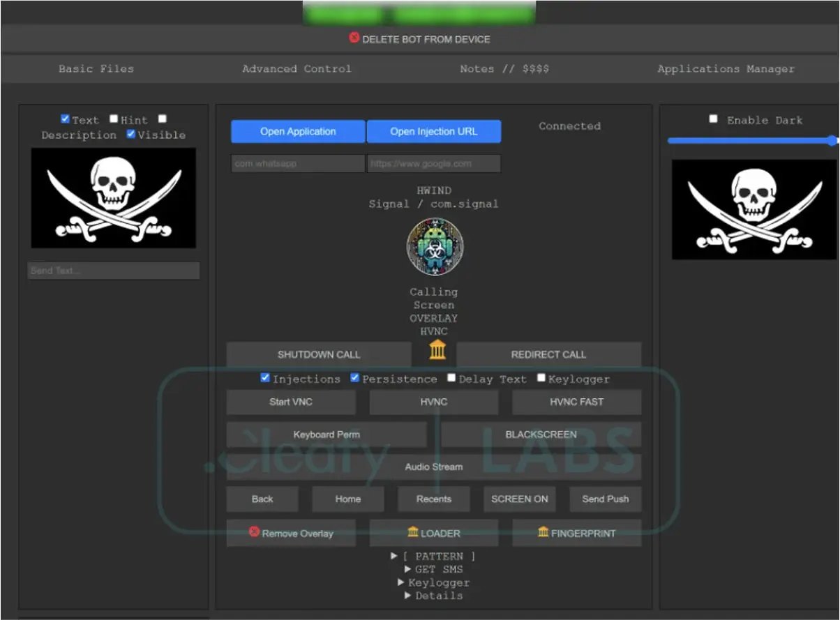
Task: Click the blue slider under Enable Dark
Action: click(752, 141)
